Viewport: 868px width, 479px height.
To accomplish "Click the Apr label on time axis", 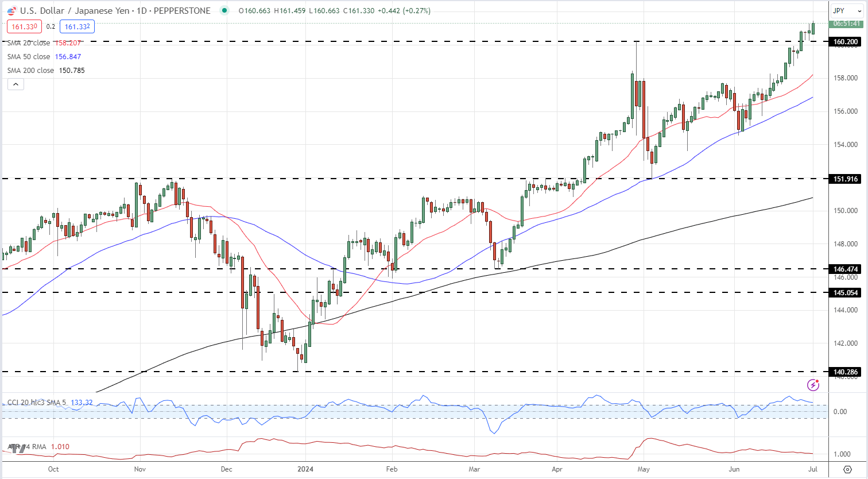I will coord(557,469).
